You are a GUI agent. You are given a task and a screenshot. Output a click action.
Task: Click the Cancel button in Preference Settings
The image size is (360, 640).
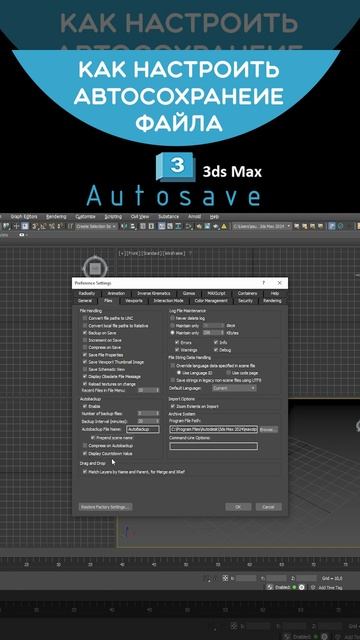click(x=269, y=507)
